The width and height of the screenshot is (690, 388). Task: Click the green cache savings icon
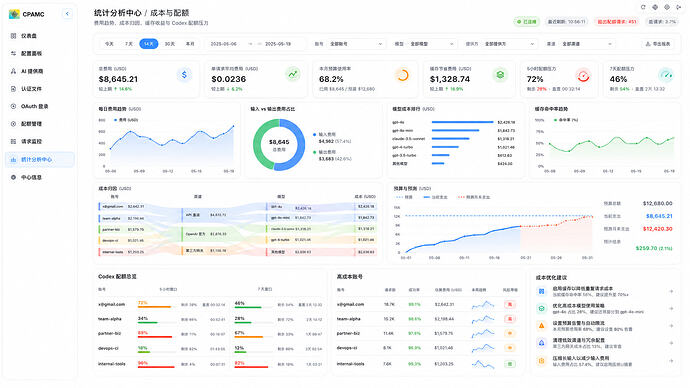pyautogui.click(x=500, y=75)
